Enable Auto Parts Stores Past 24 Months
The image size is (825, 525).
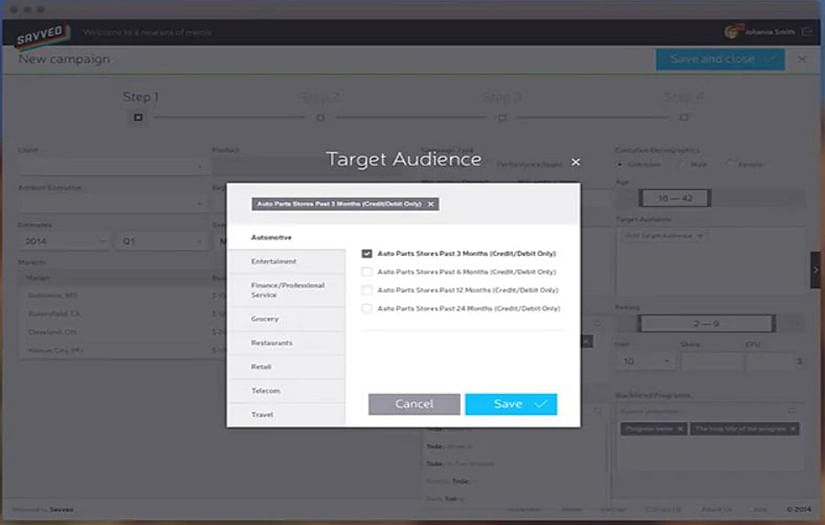(367, 309)
